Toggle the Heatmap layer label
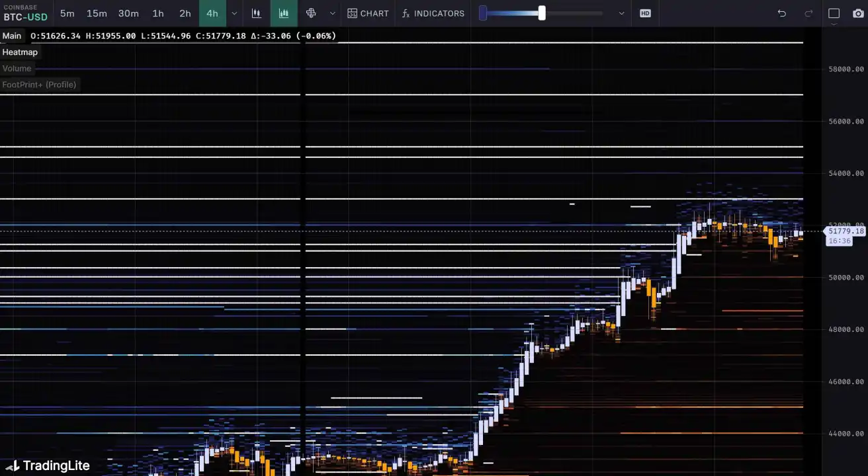Image resolution: width=868 pixels, height=476 pixels. (x=20, y=52)
